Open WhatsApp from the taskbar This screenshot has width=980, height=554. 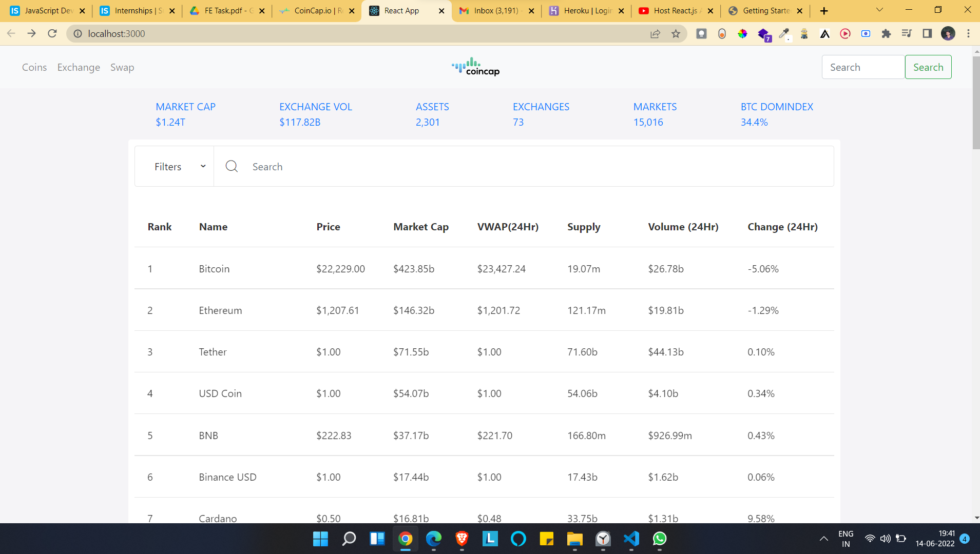point(659,539)
